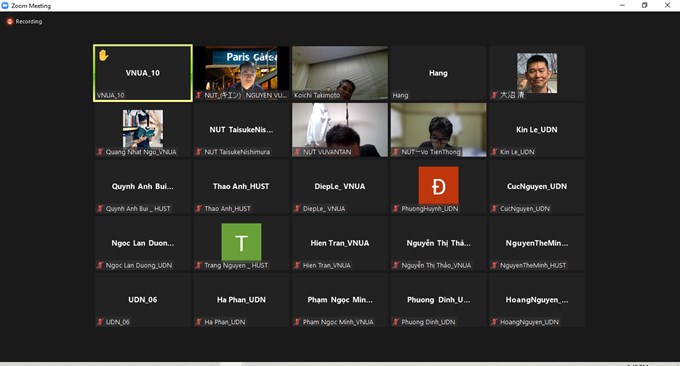Image resolution: width=680 pixels, height=366 pixels.
Task: Click the 'CucNguyen_UDN' tile name
Action: (537, 186)
